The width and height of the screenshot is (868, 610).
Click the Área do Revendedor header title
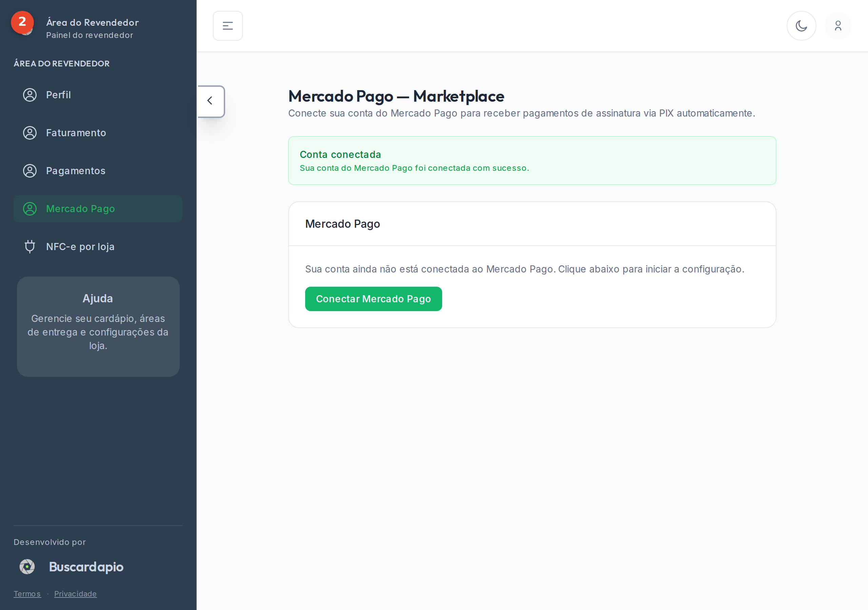92,22
